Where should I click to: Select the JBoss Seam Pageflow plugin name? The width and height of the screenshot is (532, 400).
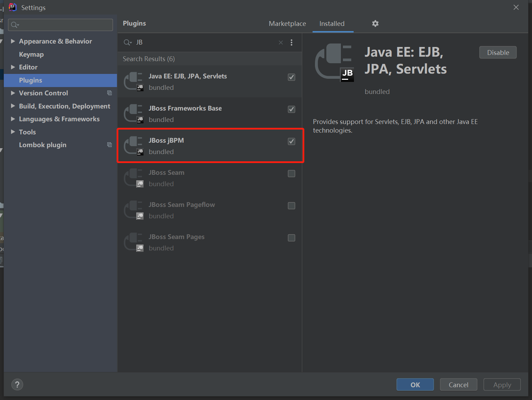pos(182,204)
